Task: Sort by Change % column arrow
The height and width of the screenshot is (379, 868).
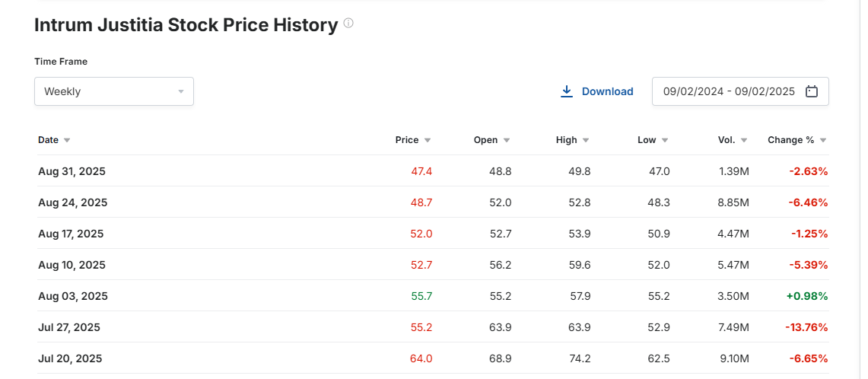Action: tap(823, 141)
